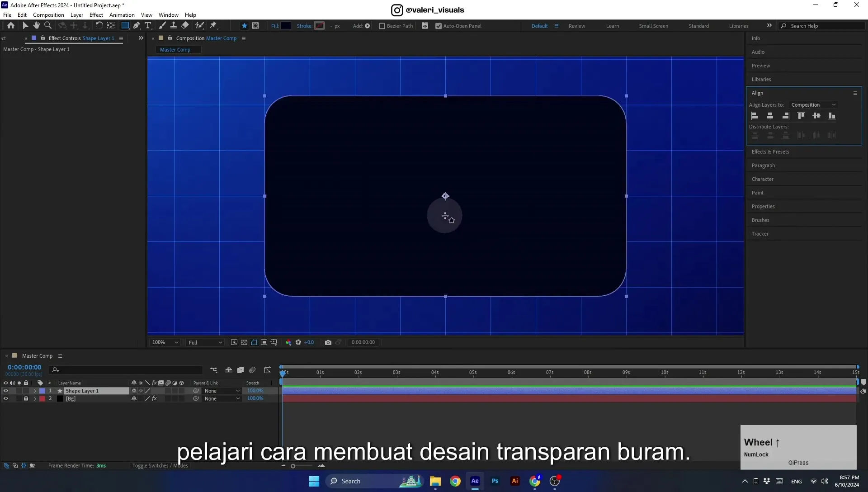
Task: Select the Pen tool
Action: [x=137, y=26]
